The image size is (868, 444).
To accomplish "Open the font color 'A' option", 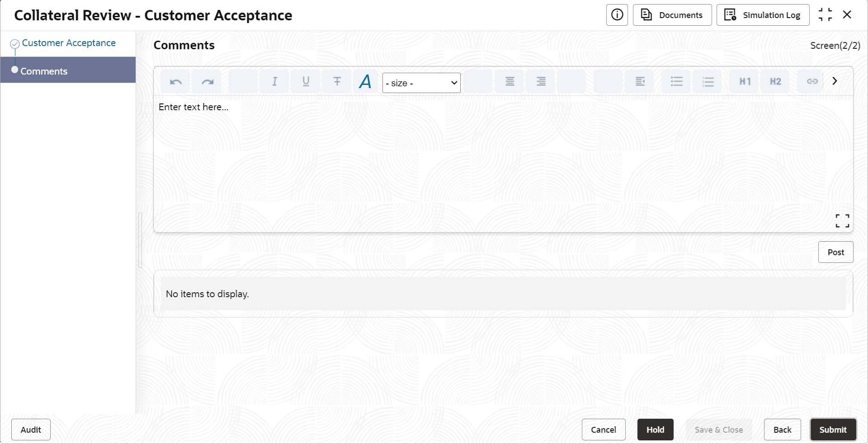I will [365, 82].
